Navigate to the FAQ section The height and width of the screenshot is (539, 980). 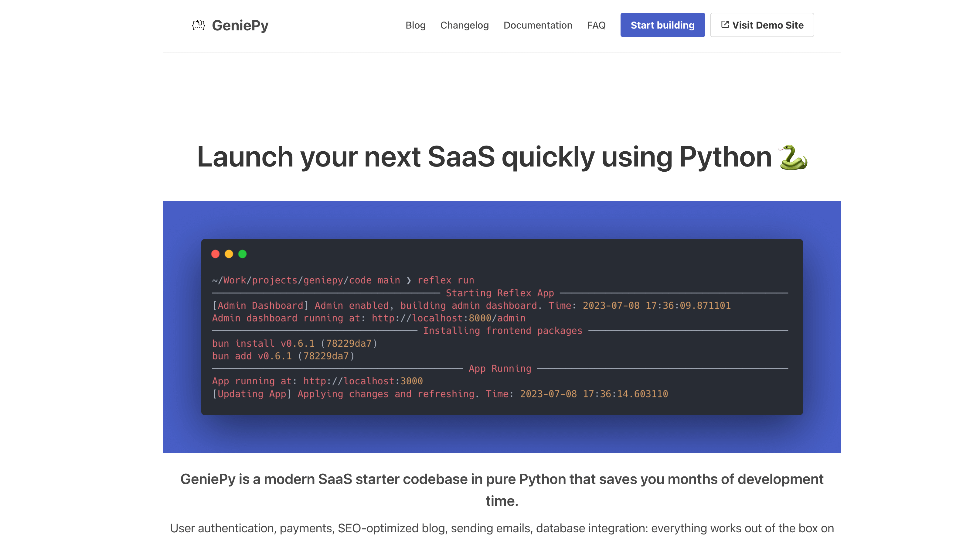[596, 25]
